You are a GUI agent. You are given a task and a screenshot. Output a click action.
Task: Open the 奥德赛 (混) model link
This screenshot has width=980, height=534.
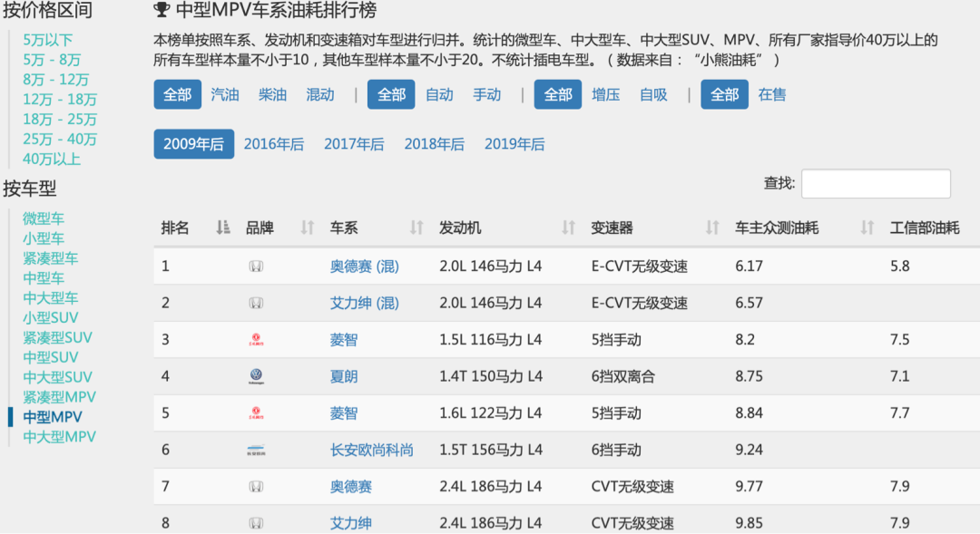365,267
